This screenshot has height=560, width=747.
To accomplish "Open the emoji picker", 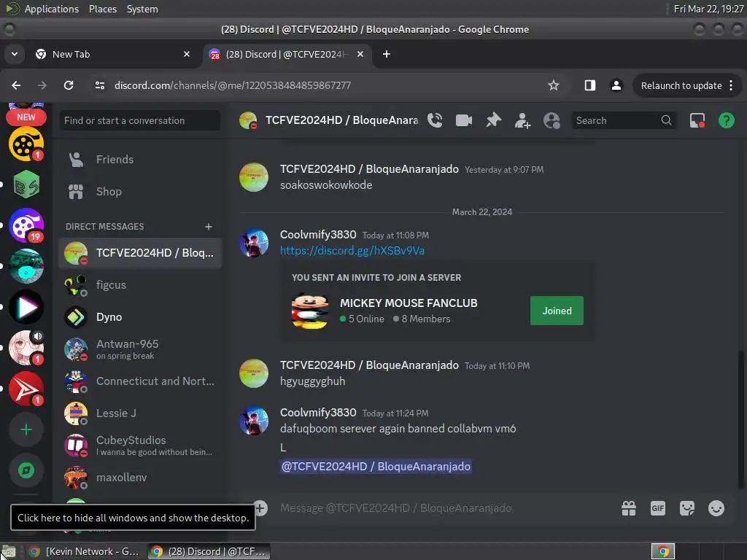I will tap(716, 508).
